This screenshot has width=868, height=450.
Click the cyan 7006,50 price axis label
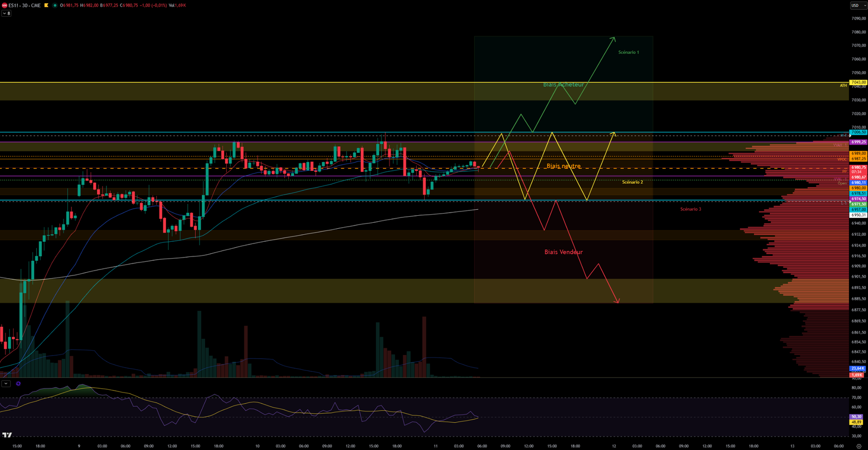858,132
